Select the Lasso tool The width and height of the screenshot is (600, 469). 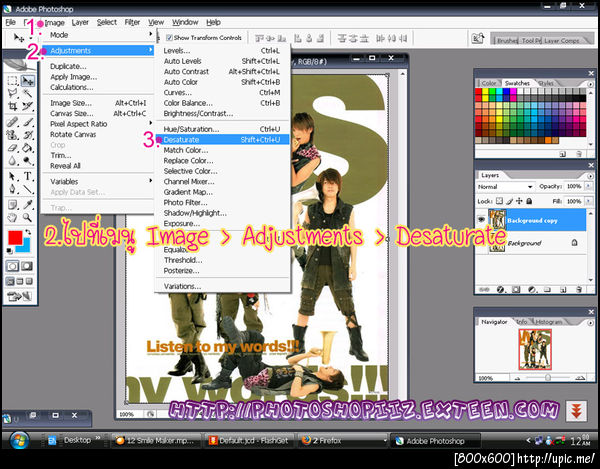tap(13, 93)
